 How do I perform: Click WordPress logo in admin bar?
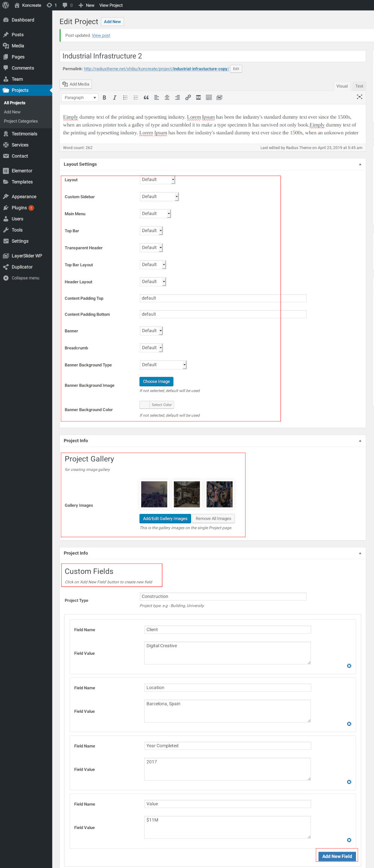(x=6, y=5)
